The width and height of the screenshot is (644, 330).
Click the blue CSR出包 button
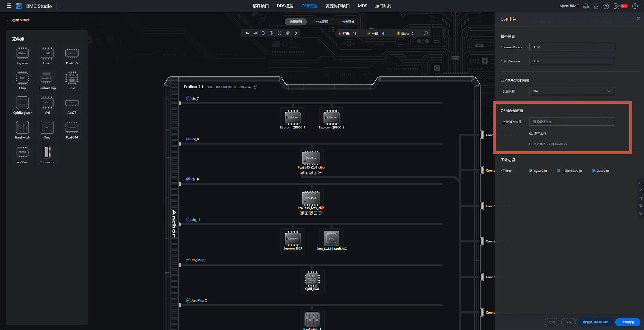click(x=627, y=322)
